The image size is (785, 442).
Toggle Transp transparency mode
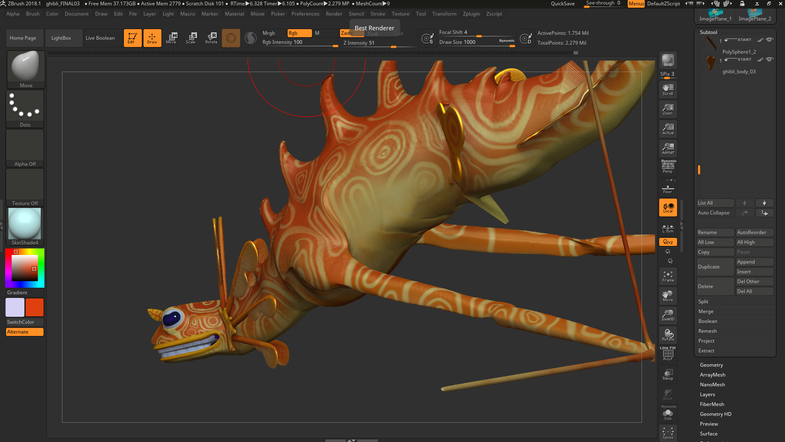click(668, 374)
